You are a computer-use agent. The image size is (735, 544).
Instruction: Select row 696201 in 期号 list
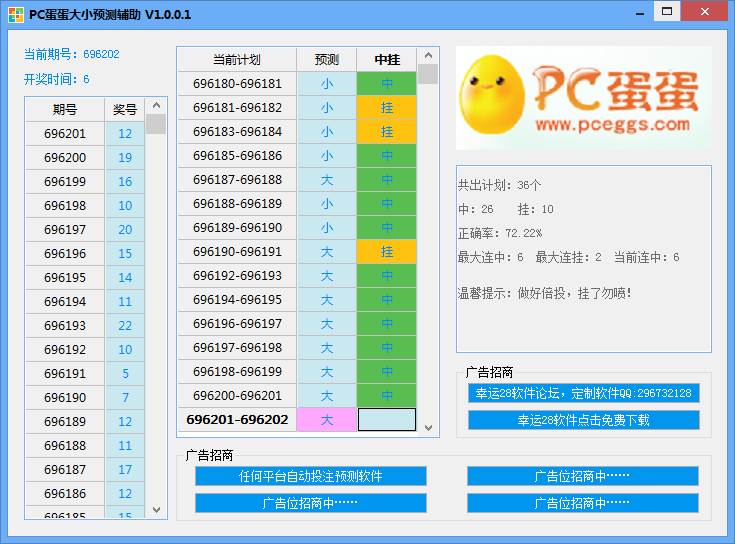85,134
